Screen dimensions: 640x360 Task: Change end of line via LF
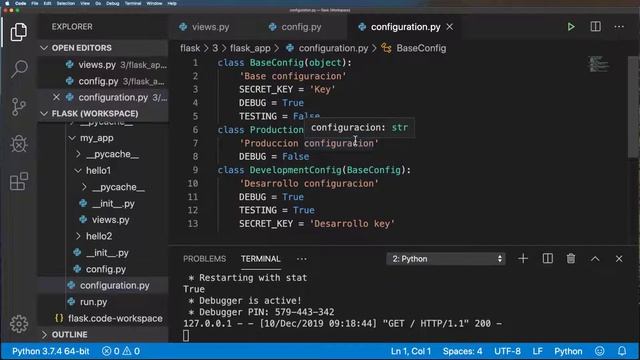click(x=538, y=351)
